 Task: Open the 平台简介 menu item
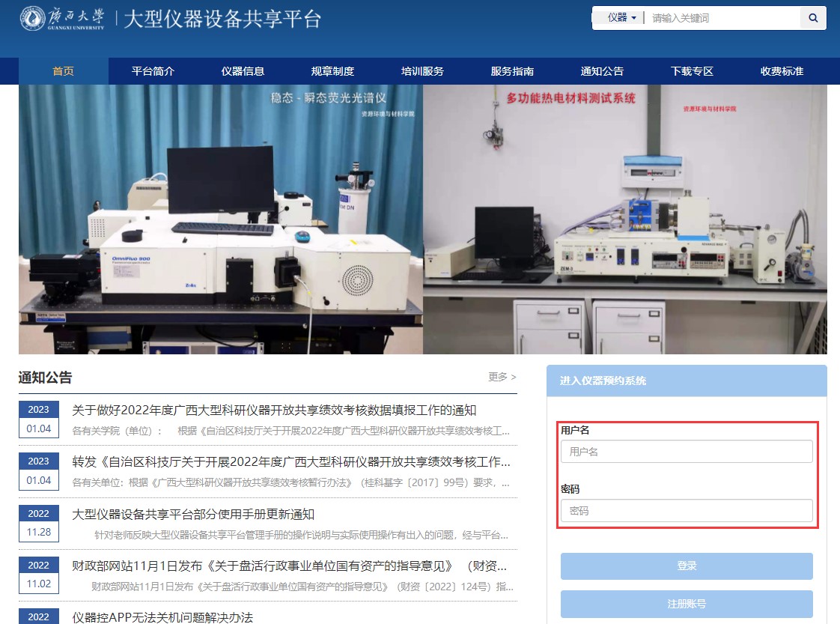click(153, 71)
